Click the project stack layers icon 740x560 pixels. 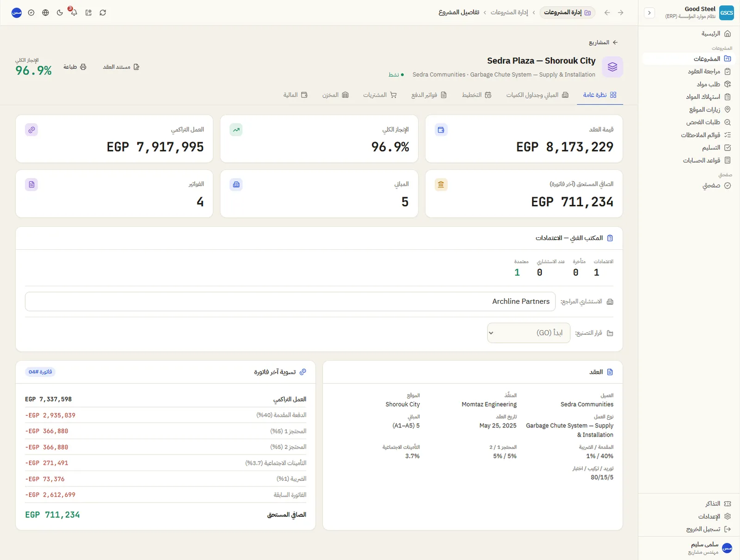(x=612, y=67)
